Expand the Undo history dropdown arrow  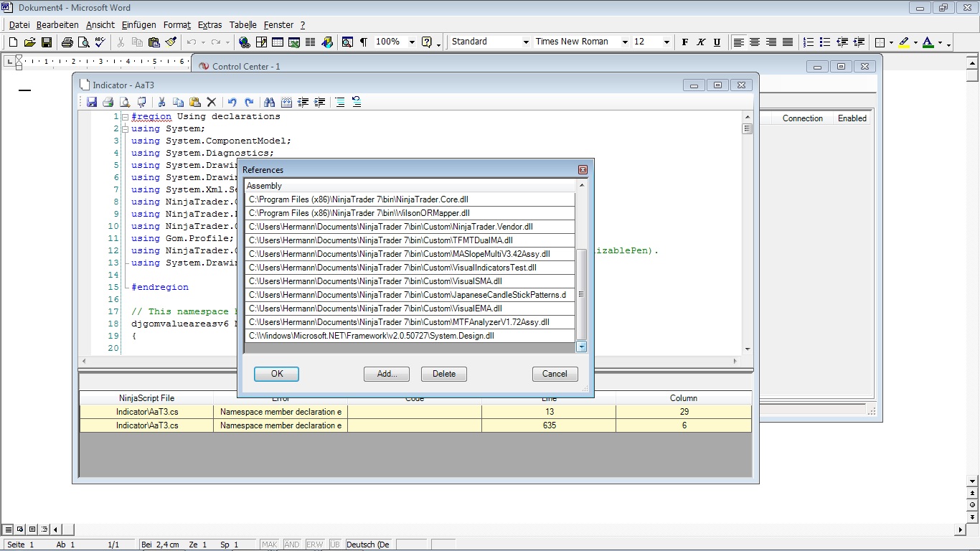click(203, 42)
